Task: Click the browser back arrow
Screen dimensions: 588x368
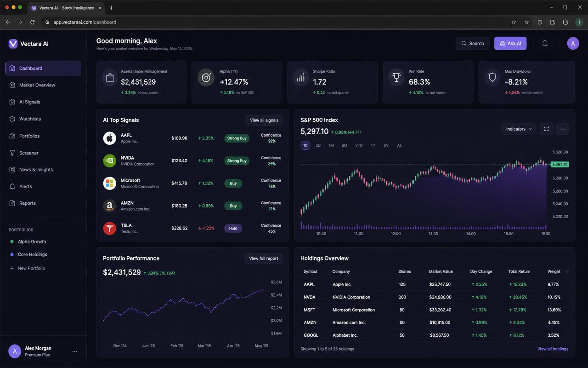Action: [x=8, y=22]
